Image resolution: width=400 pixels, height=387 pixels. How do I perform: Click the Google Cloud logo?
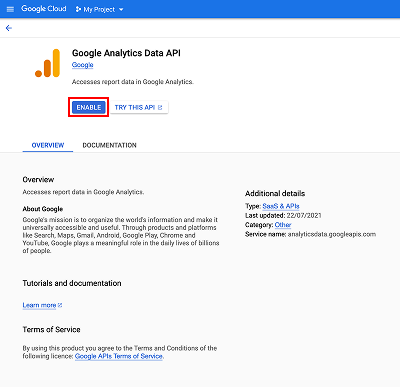pyautogui.click(x=44, y=9)
